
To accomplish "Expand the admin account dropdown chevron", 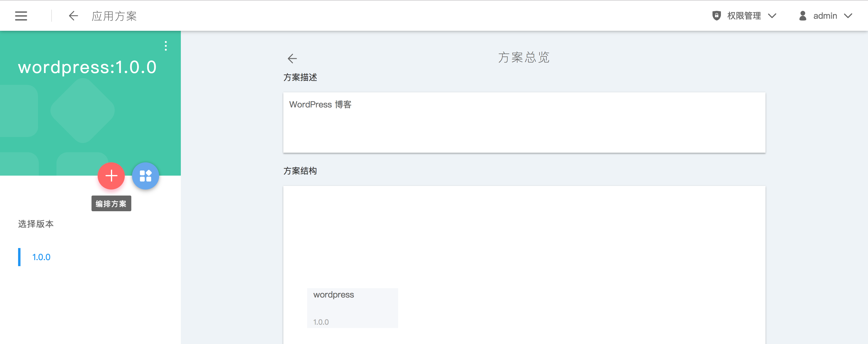I will (x=848, y=16).
